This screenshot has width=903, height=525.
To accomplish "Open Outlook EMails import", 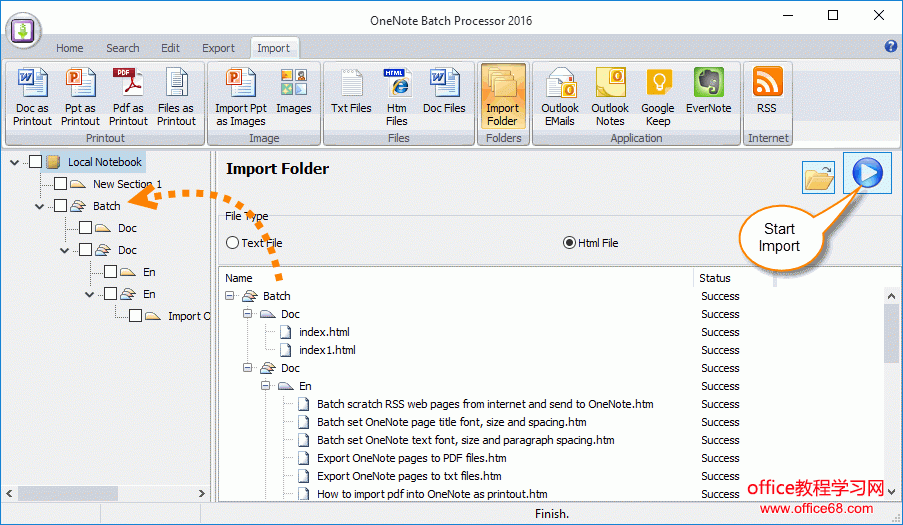I will click(x=560, y=97).
